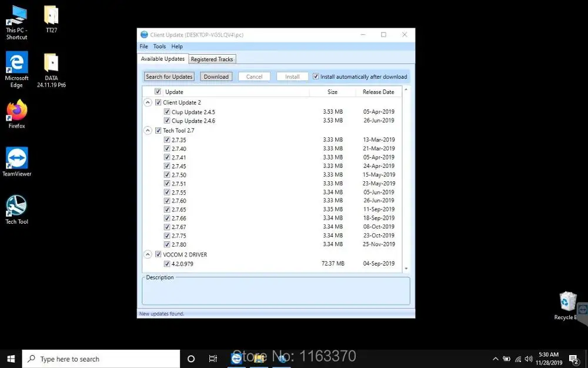
Task: Toggle VOCOM 2 DRIVER group checkbox
Action: pyautogui.click(x=158, y=254)
